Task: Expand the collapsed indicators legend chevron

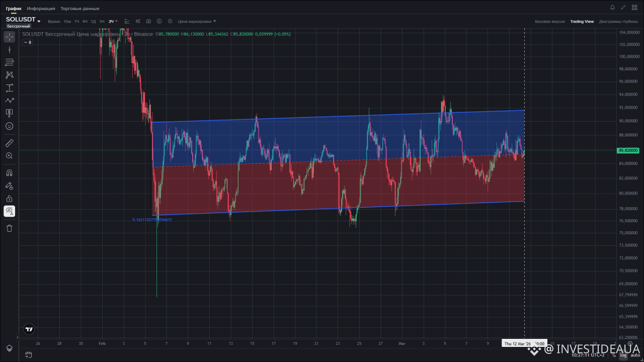Action: [27, 42]
